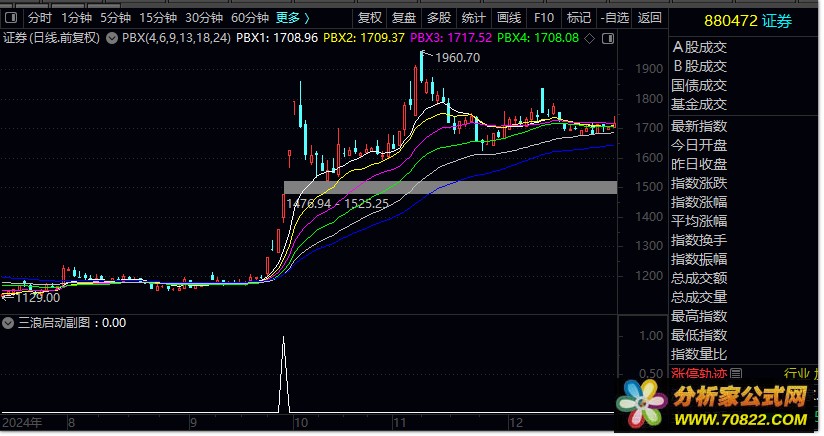824x436 pixels.
Task: Click the 1960.70 high price label
Action: tap(458, 58)
